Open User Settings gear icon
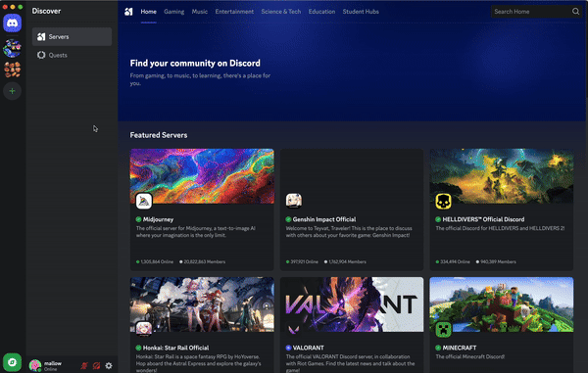The height and width of the screenshot is (373, 588). click(109, 365)
